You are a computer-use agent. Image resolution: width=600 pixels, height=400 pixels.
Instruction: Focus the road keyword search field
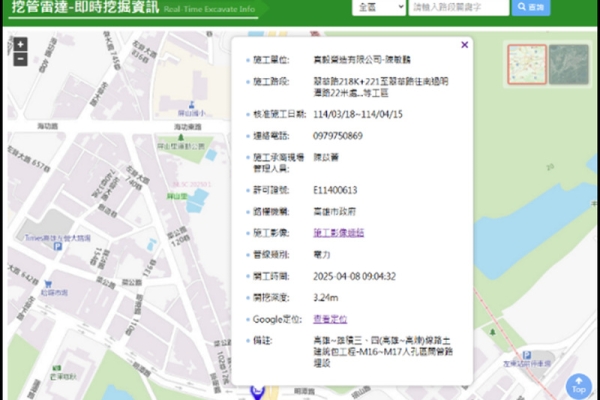[x=458, y=7]
